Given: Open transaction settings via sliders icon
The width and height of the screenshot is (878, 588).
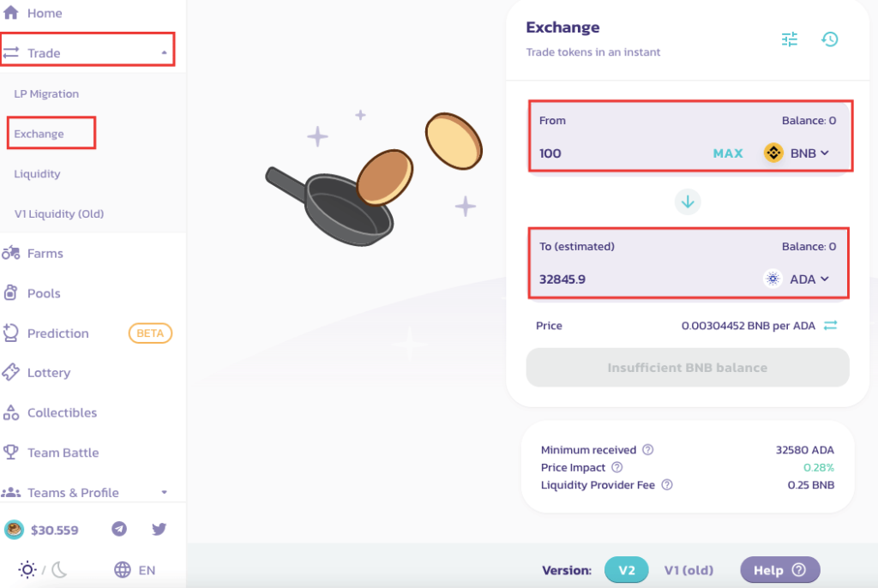Looking at the screenshot, I should [789, 39].
